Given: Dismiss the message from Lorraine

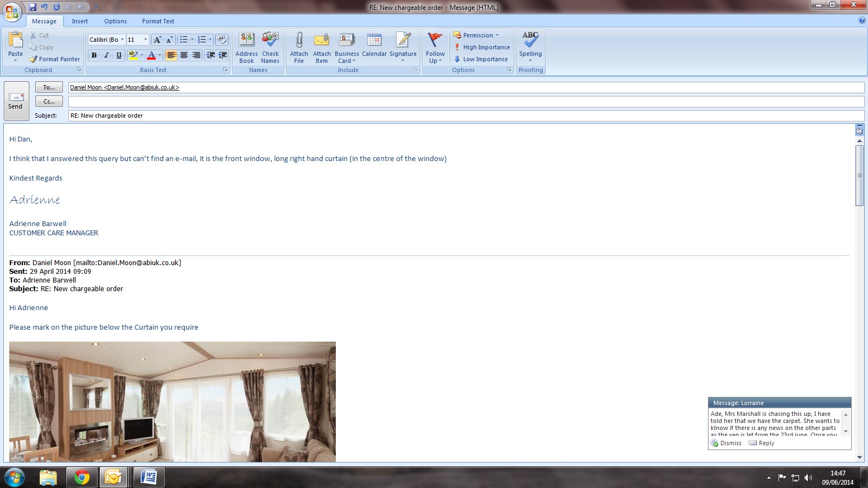Looking at the screenshot, I should click(x=726, y=443).
